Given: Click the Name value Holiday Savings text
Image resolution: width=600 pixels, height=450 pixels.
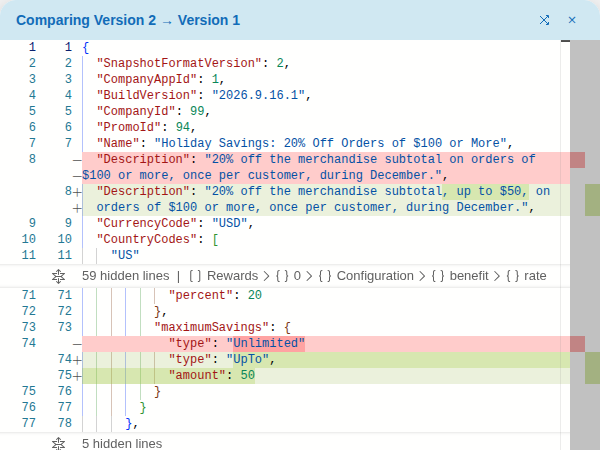Looking at the screenshot, I should click(x=330, y=143).
